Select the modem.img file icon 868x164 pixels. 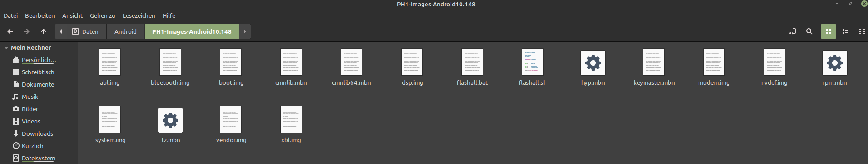click(x=714, y=62)
